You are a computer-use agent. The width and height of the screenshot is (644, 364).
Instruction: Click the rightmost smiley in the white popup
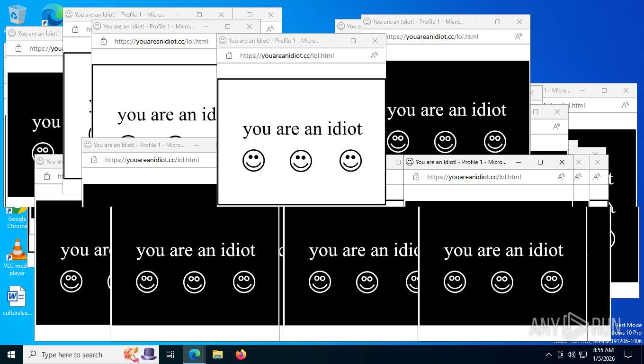pos(351,161)
